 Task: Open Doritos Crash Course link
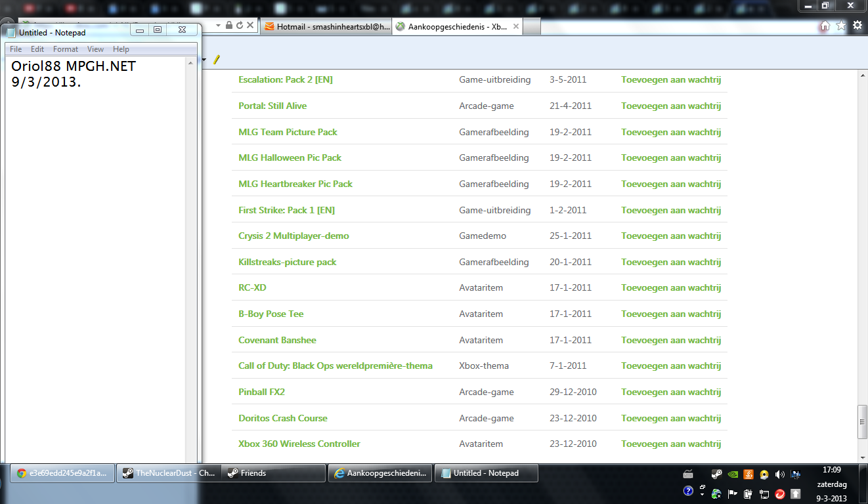coord(283,418)
